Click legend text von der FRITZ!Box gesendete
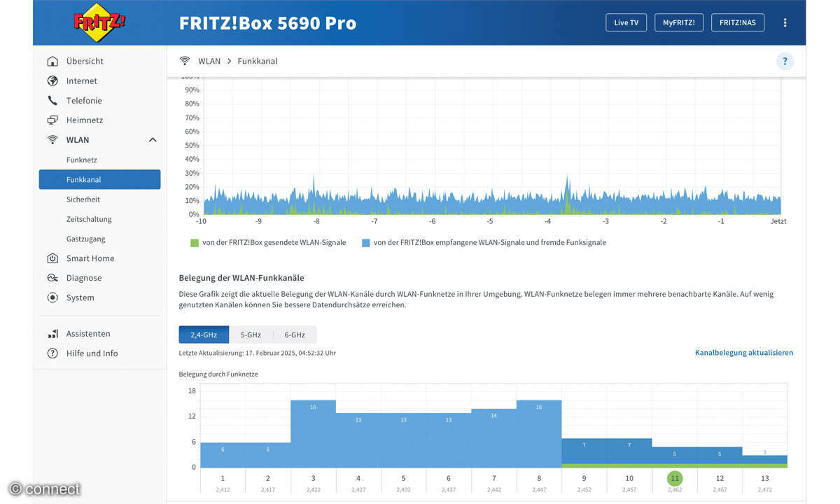840x504 pixels. pyautogui.click(x=274, y=243)
